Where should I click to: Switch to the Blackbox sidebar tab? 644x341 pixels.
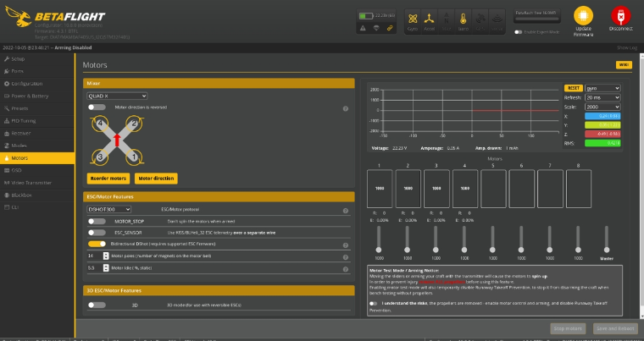click(23, 194)
